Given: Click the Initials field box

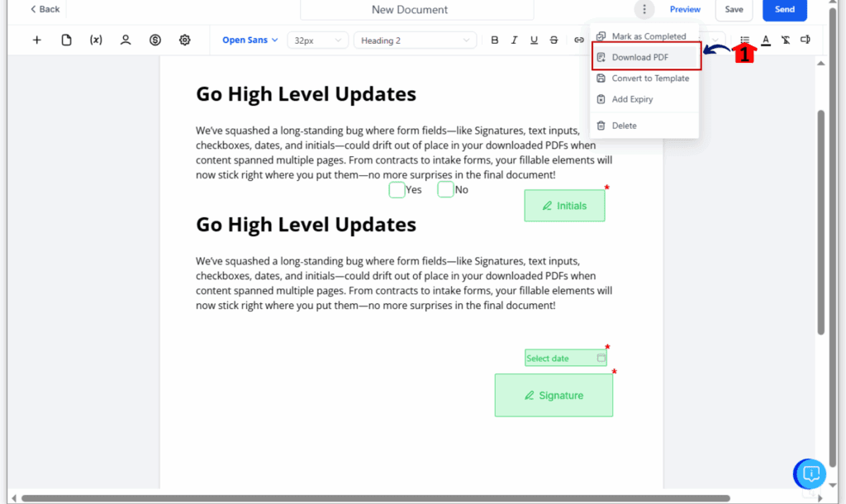Looking at the screenshot, I should click(x=564, y=206).
